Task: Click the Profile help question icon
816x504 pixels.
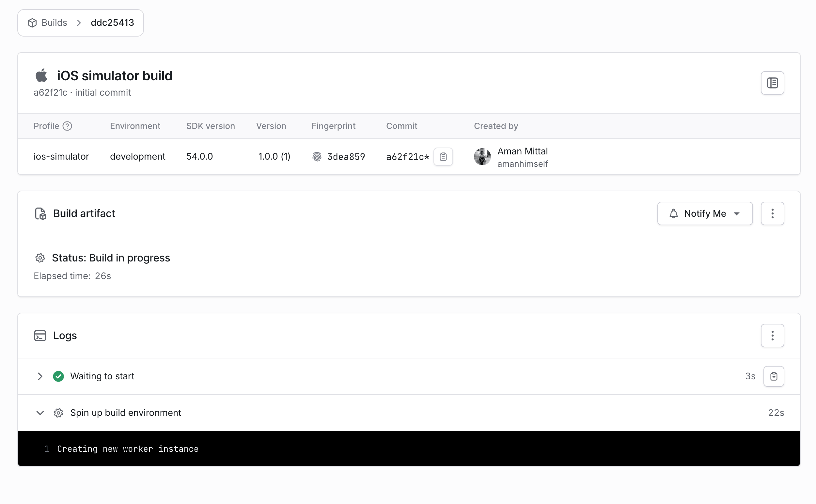Action: pyautogui.click(x=67, y=126)
